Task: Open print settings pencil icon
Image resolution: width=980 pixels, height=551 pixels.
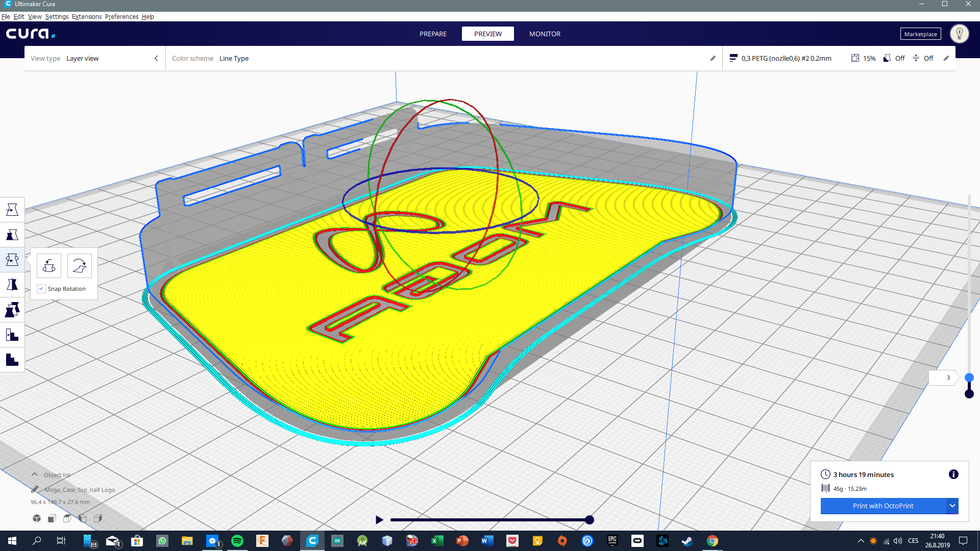Action: 946,58
